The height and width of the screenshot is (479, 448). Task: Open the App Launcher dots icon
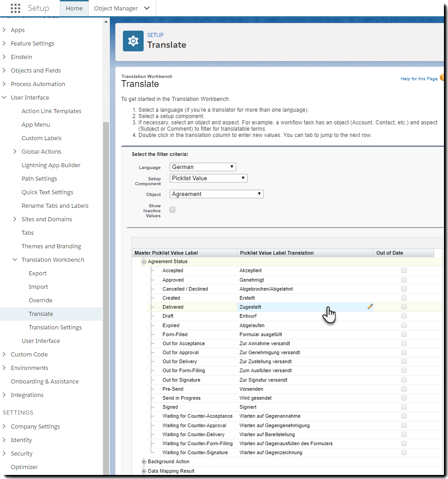[x=15, y=8]
